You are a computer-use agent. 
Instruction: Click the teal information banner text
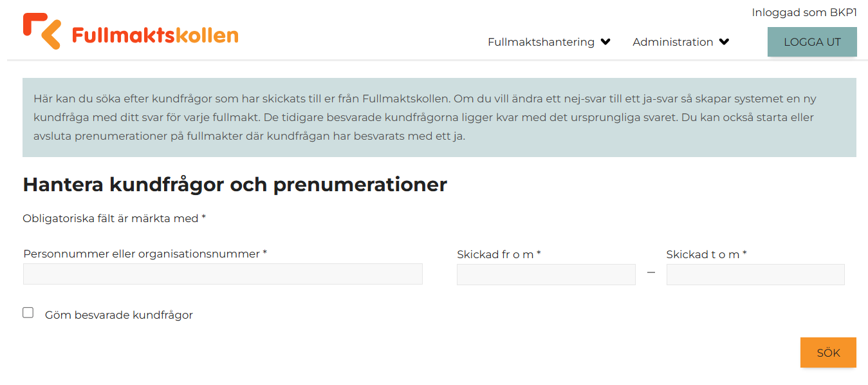click(x=425, y=118)
